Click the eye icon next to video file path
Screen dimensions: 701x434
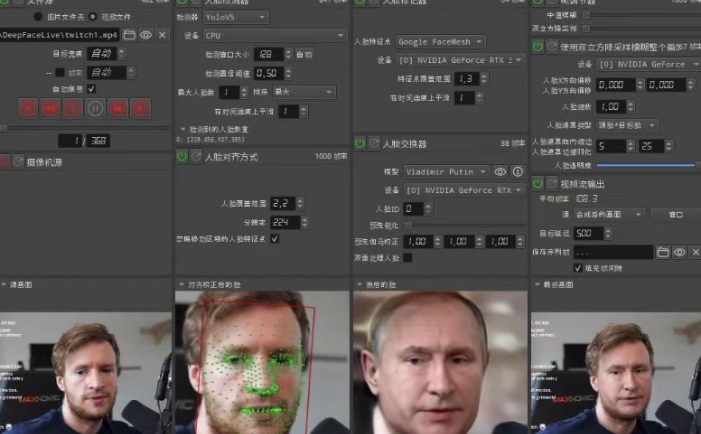145,34
